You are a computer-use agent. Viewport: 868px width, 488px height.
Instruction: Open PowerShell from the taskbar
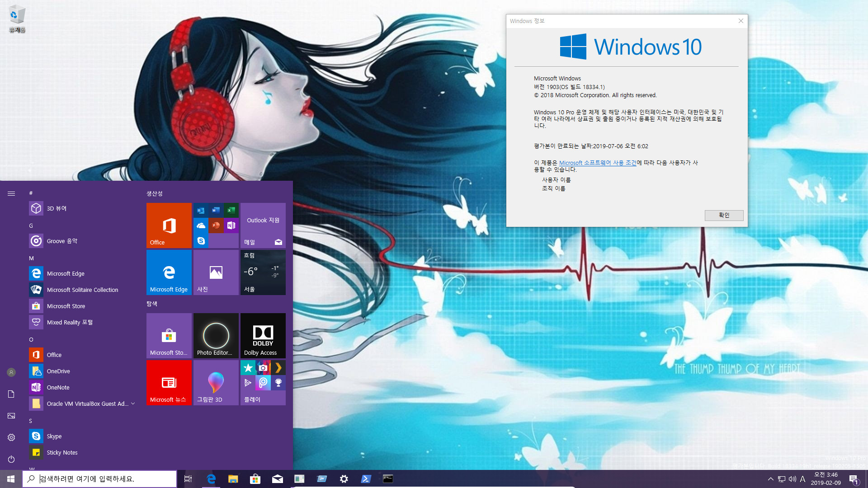[x=366, y=479]
